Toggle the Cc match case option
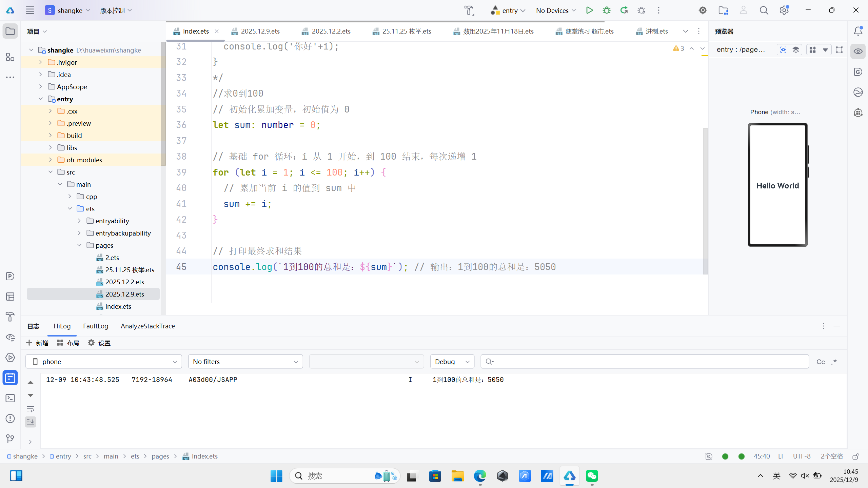 (821, 362)
